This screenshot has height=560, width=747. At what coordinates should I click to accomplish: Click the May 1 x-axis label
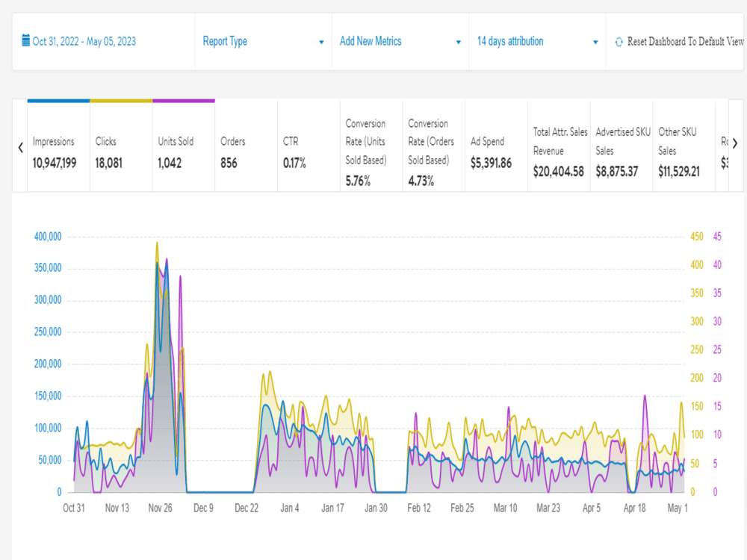(x=678, y=508)
